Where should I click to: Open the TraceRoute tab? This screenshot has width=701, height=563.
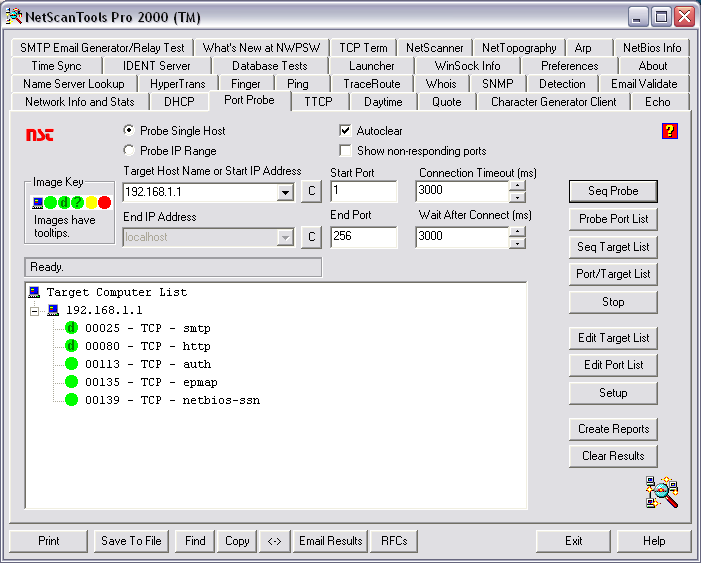(372, 84)
